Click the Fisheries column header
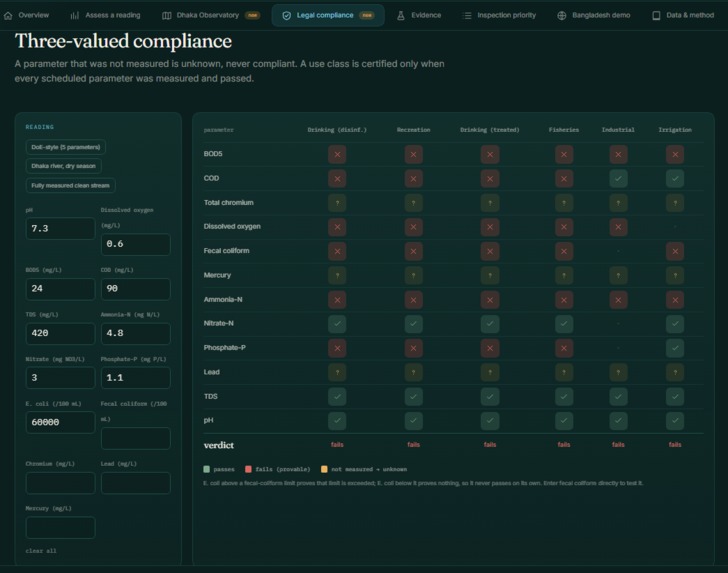 tap(564, 130)
